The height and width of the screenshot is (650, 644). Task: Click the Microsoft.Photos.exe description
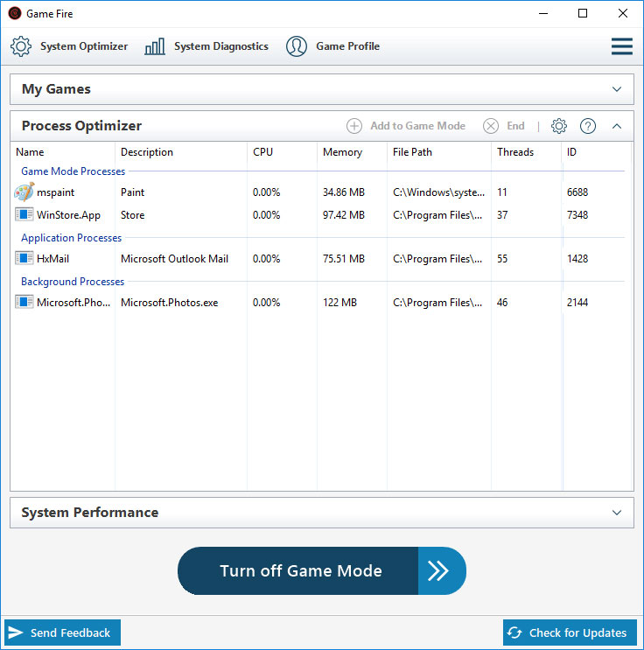[x=169, y=302]
